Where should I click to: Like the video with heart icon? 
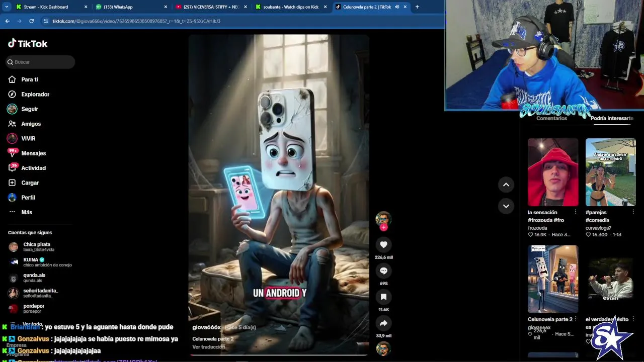coord(383,244)
